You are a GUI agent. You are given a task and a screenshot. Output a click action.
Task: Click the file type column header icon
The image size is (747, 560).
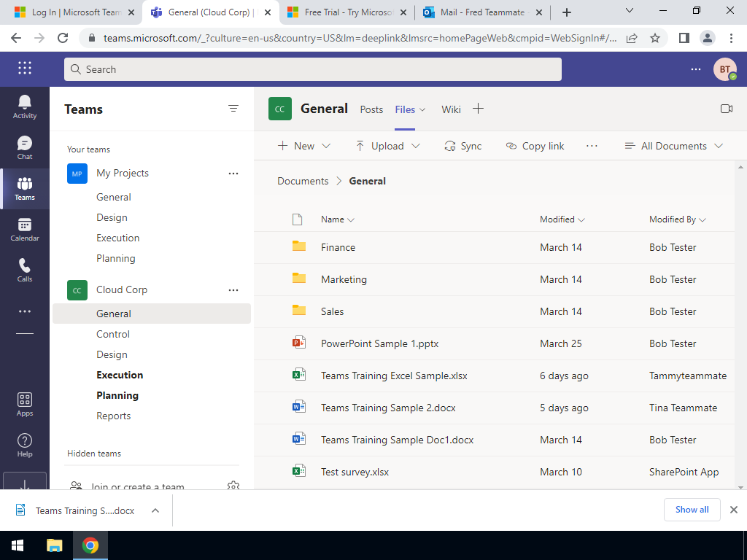(298, 219)
